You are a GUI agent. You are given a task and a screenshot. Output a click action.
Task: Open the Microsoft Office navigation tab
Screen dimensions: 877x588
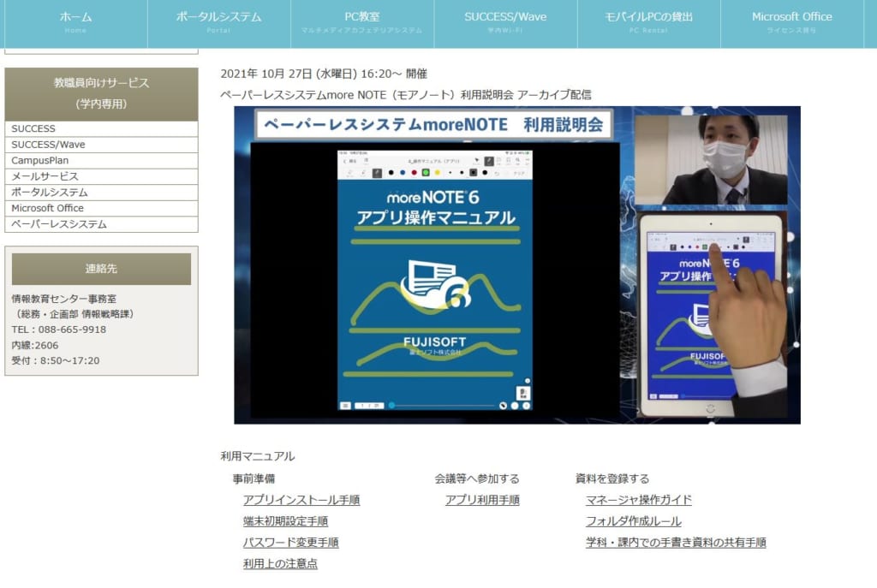791,23
